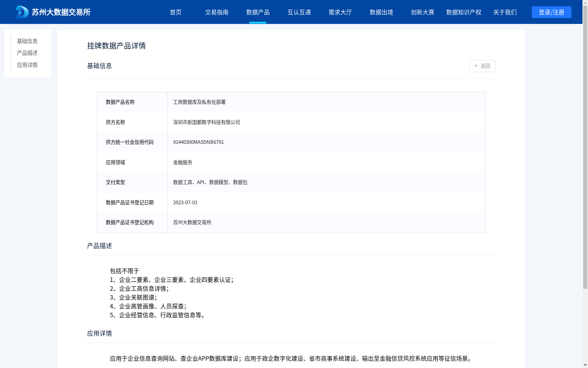Open the 创新大赛 page
Image resolution: width=588 pixels, height=368 pixels.
click(x=423, y=12)
